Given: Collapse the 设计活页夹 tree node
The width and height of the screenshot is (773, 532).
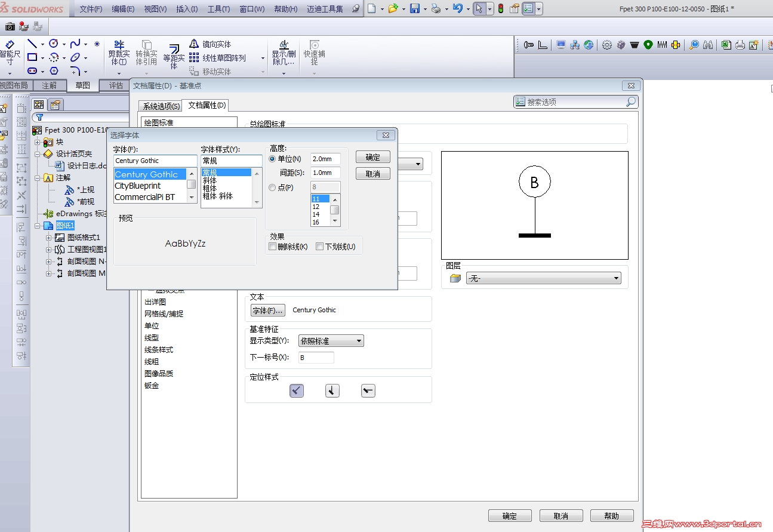Looking at the screenshot, I should point(38,154).
